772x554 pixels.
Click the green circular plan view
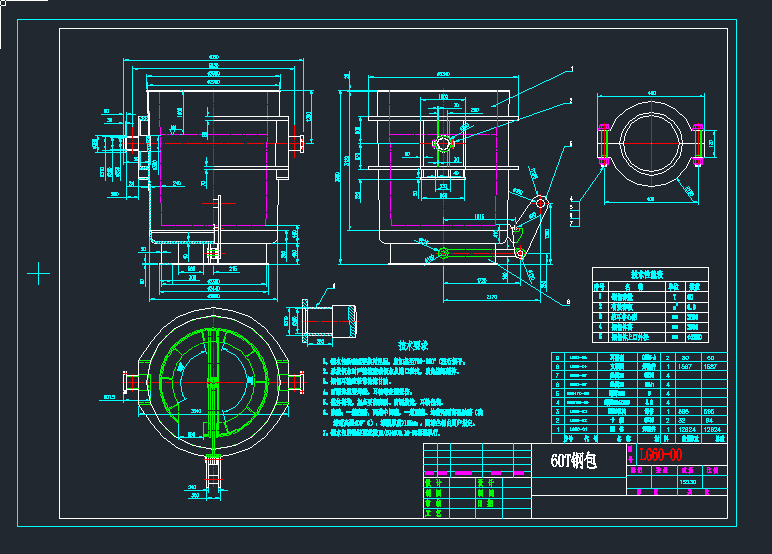point(212,383)
